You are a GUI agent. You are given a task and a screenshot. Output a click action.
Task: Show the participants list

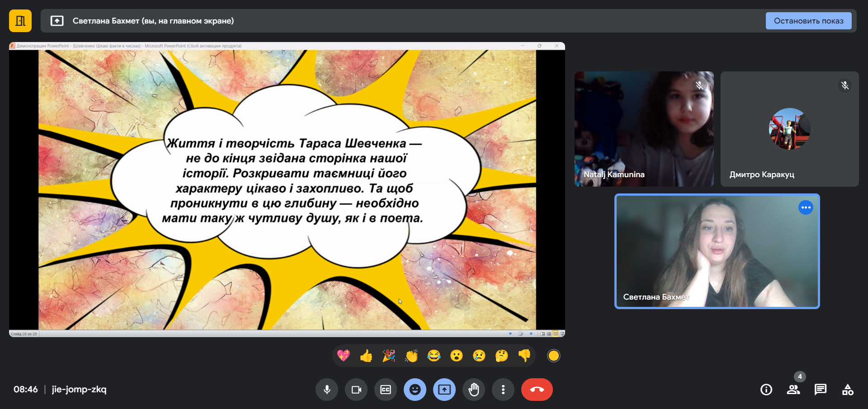click(x=793, y=390)
